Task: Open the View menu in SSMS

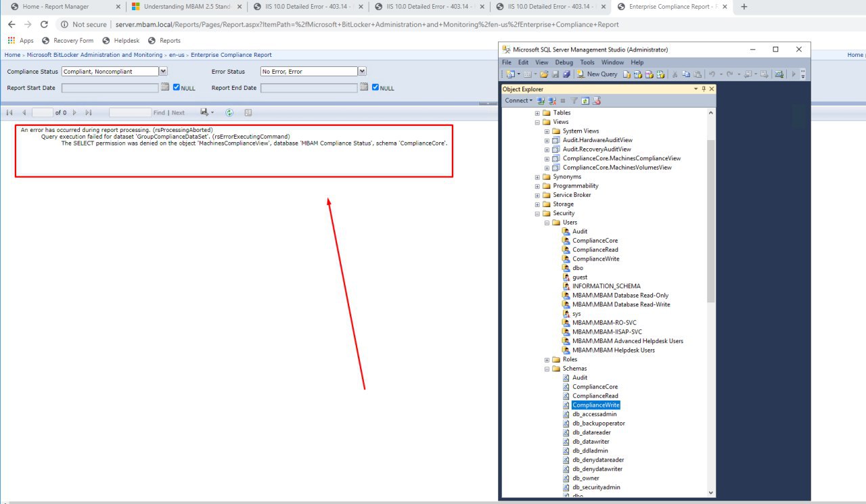Action: point(543,62)
